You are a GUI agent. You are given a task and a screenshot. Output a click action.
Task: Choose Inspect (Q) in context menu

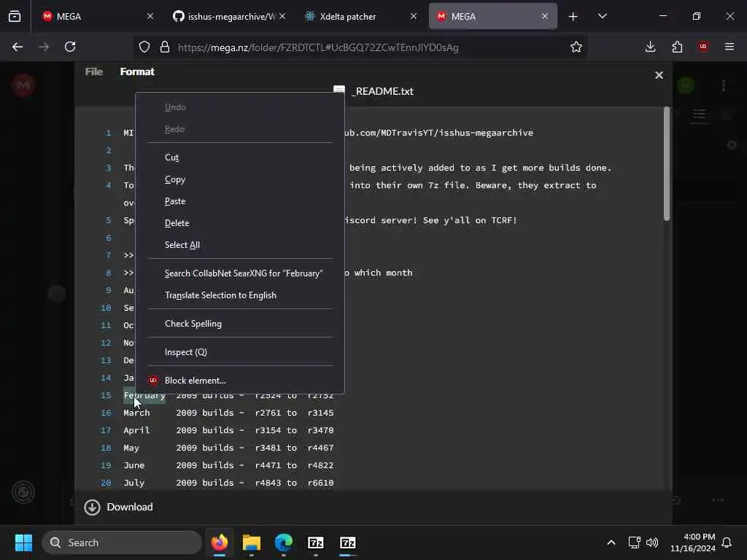[239, 352]
